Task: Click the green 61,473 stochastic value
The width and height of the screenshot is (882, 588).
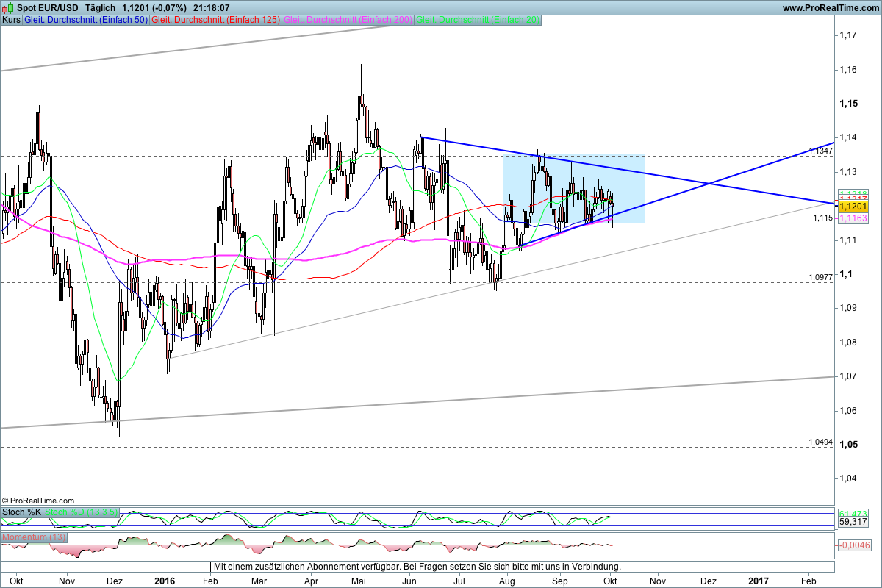Action: tap(853, 512)
